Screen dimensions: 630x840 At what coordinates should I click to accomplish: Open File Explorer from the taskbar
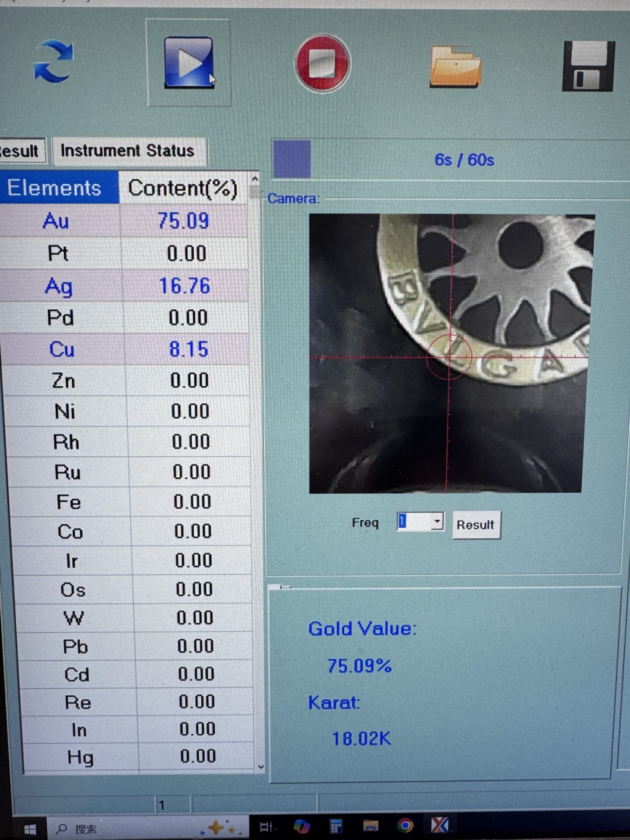(x=371, y=826)
